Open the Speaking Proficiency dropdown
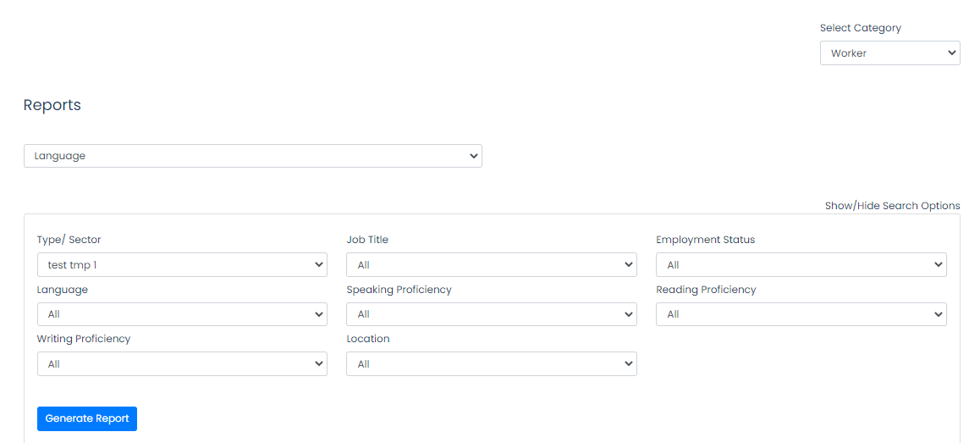The image size is (980, 443). pyautogui.click(x=491, y=314)
